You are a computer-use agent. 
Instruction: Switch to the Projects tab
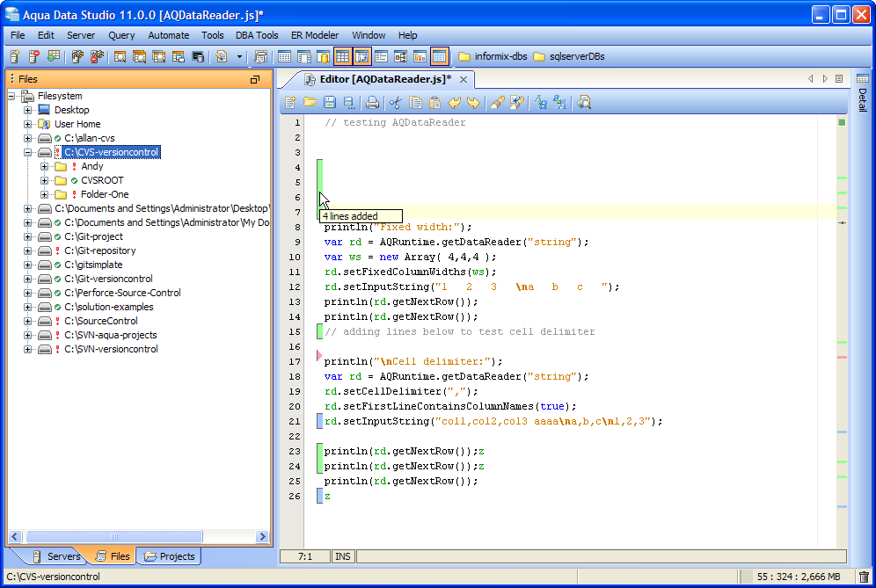[169, 556]
